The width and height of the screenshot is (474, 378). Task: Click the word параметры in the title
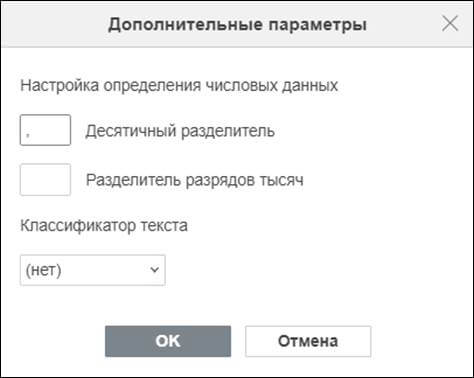(317, 25)
